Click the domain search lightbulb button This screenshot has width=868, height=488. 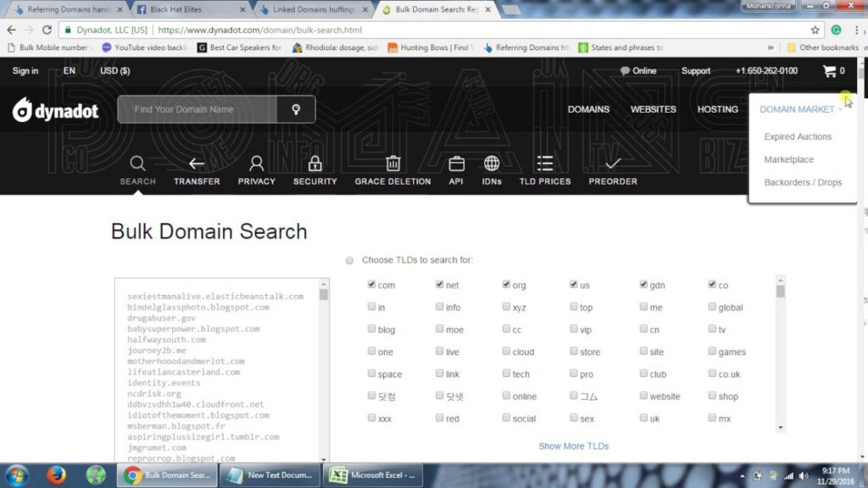[x=296, y=109]
